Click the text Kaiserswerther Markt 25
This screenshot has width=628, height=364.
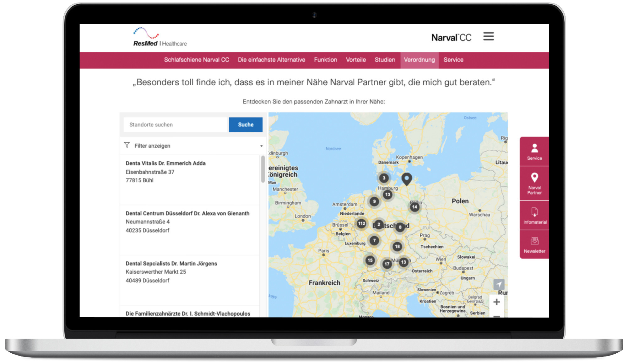point(156,272)
